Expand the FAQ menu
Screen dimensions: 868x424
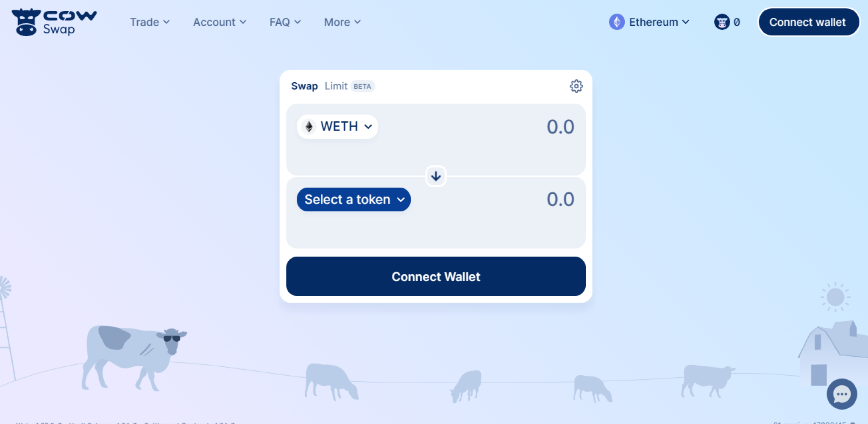[x=285, y=22]
